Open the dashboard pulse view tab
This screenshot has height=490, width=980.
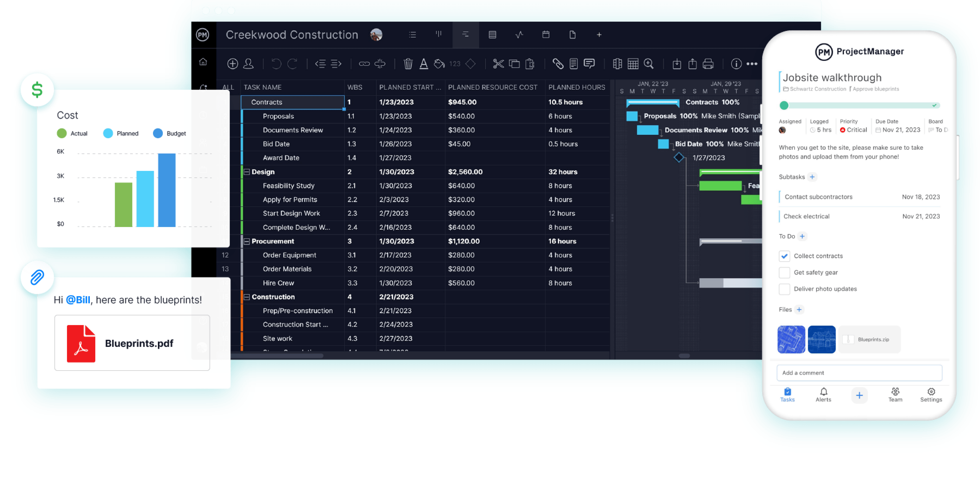(519, 35)
